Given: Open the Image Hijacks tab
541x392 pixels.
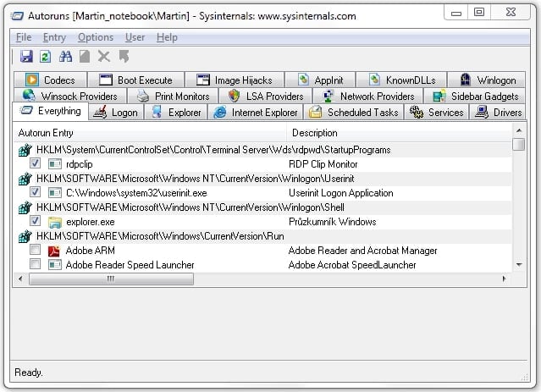Looking at the screenshot, I should [235, 80].
